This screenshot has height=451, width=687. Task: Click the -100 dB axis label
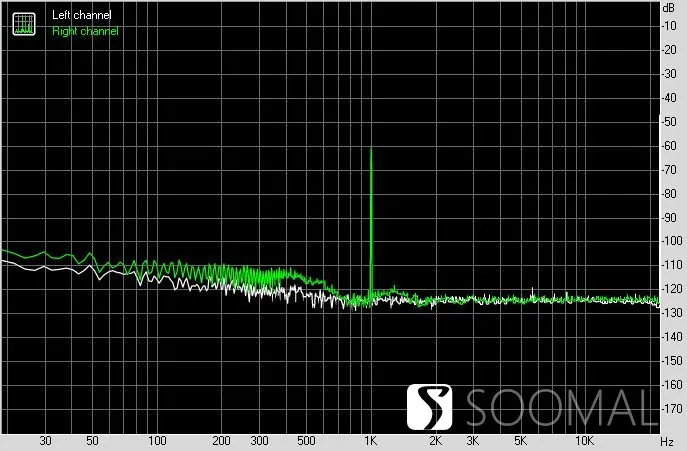click(x=672, y=241)
